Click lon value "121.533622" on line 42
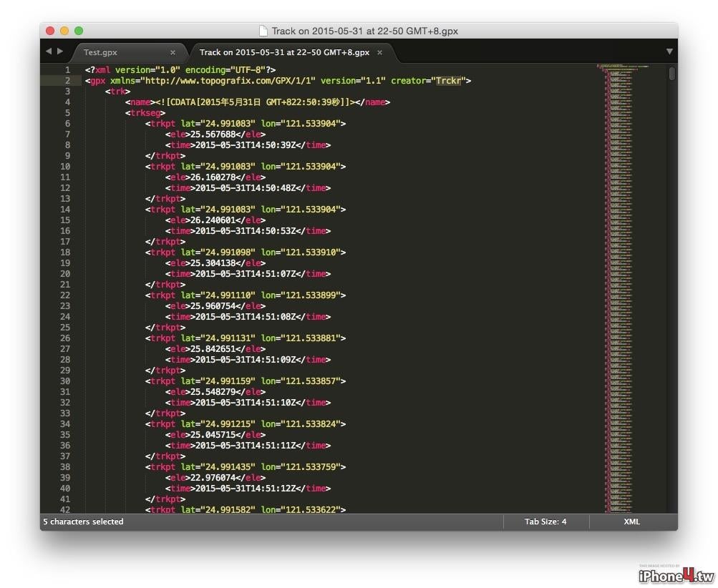 pos(311,509)
